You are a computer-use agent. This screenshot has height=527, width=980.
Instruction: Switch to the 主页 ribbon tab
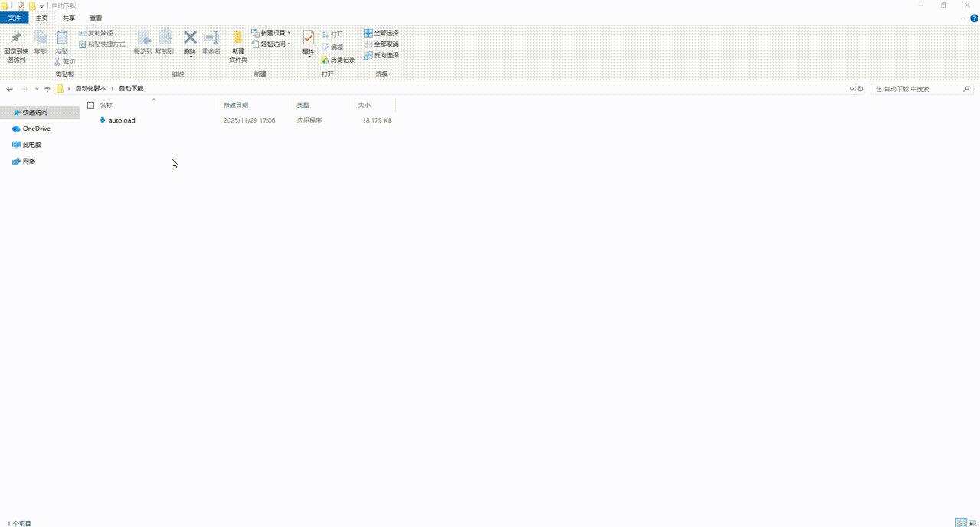[x=41, y=18]
